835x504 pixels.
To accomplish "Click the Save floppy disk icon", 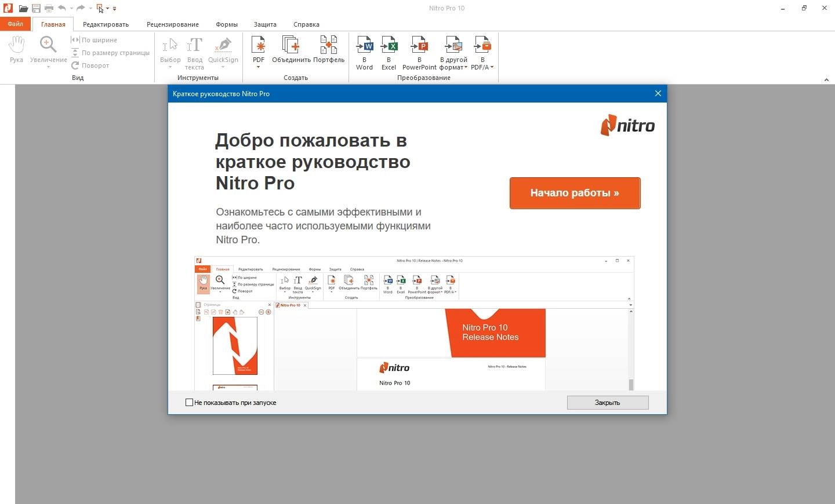I will [36, 9].
